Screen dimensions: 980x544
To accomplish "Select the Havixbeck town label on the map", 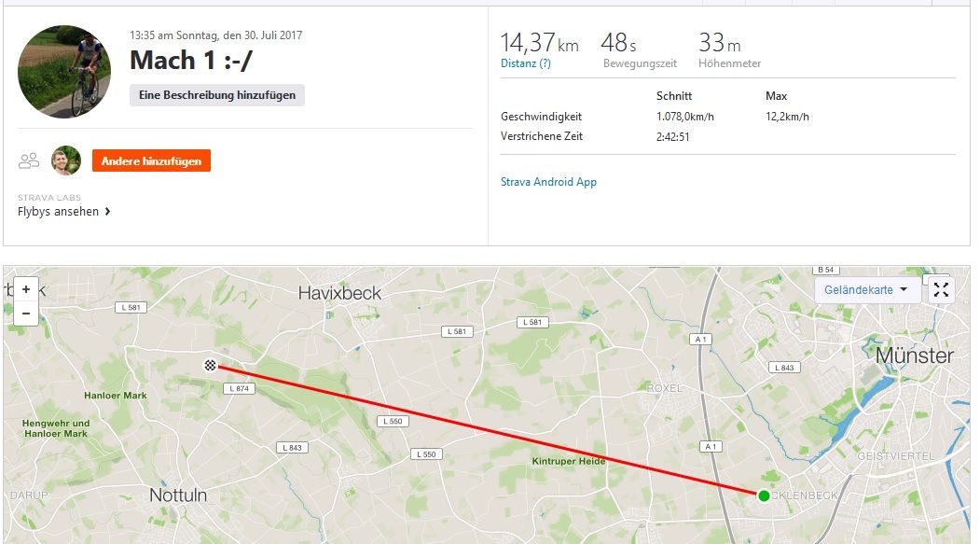I will coord(339,293).
